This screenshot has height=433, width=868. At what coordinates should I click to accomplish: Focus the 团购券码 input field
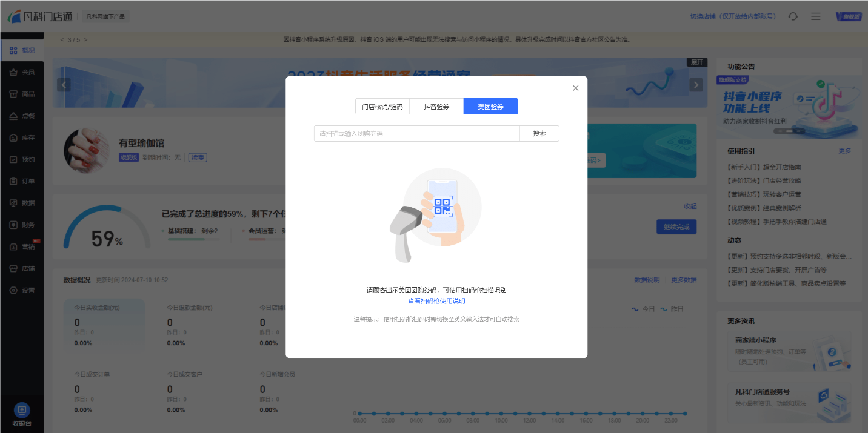pyautogui.click(x=417, y=133)
